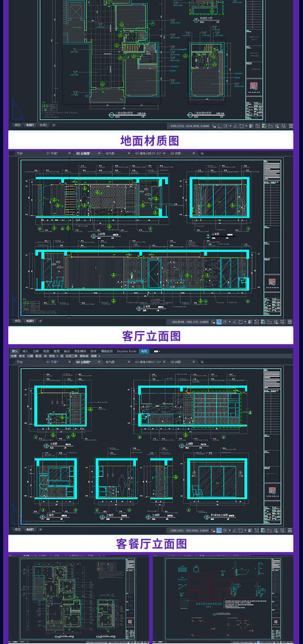
Task: Toggle Lineweight icon in 客厅立面图 window status bar
Action: click(250, 322)
